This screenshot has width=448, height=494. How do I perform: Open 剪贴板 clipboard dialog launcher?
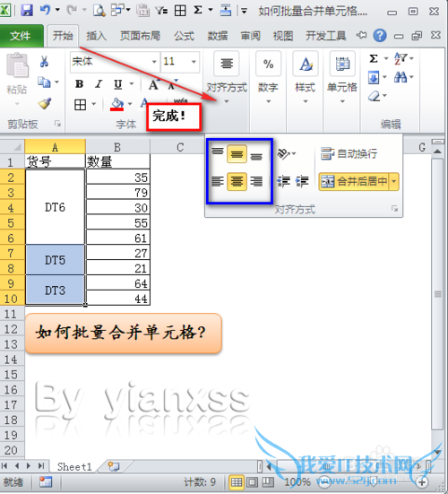(x=57, y=124)
